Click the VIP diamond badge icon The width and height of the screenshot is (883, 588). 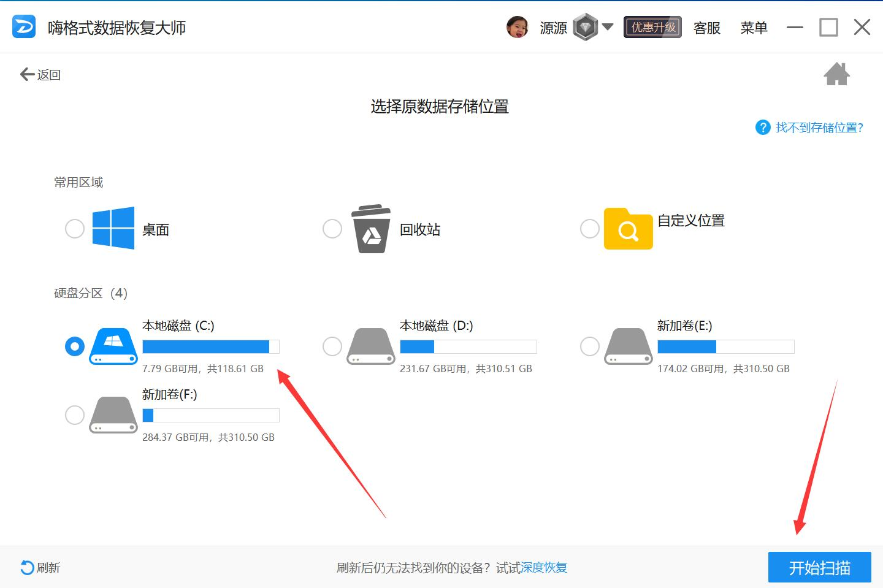(585, 28)
